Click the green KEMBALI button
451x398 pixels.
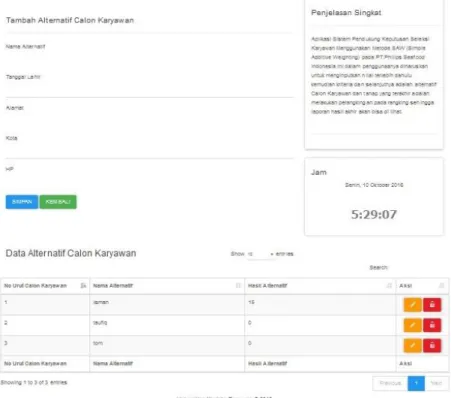[x=58, y=202]
